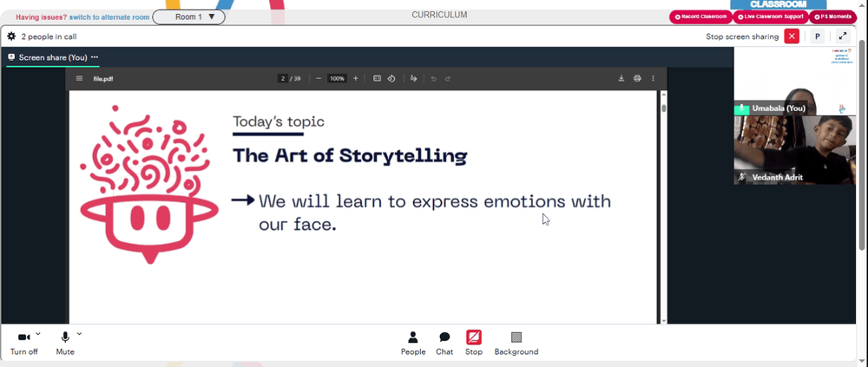
Task: Click PDF scrollbar up arrow
Action: (664, 95)
